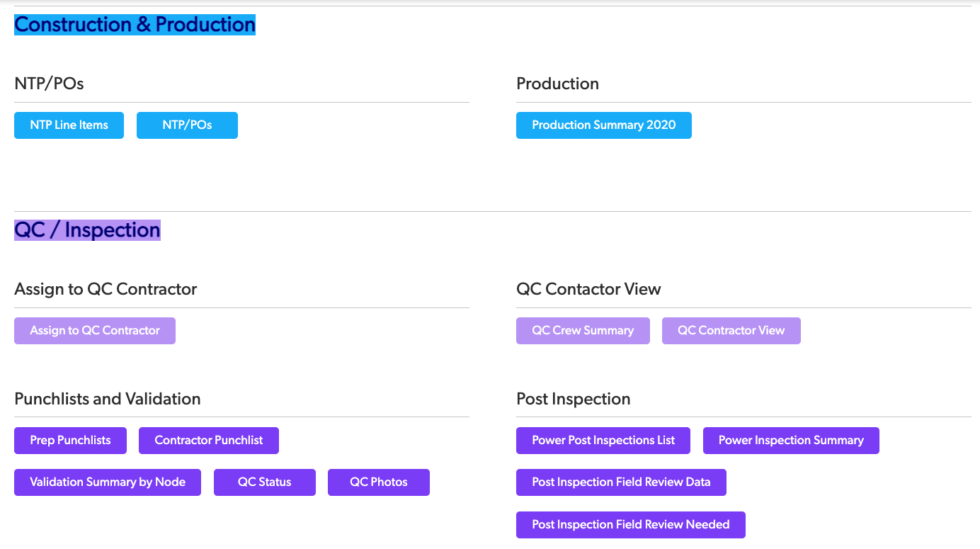Open the QC Photos button
The width and height of the screenshot is (980, 549).
379,482
